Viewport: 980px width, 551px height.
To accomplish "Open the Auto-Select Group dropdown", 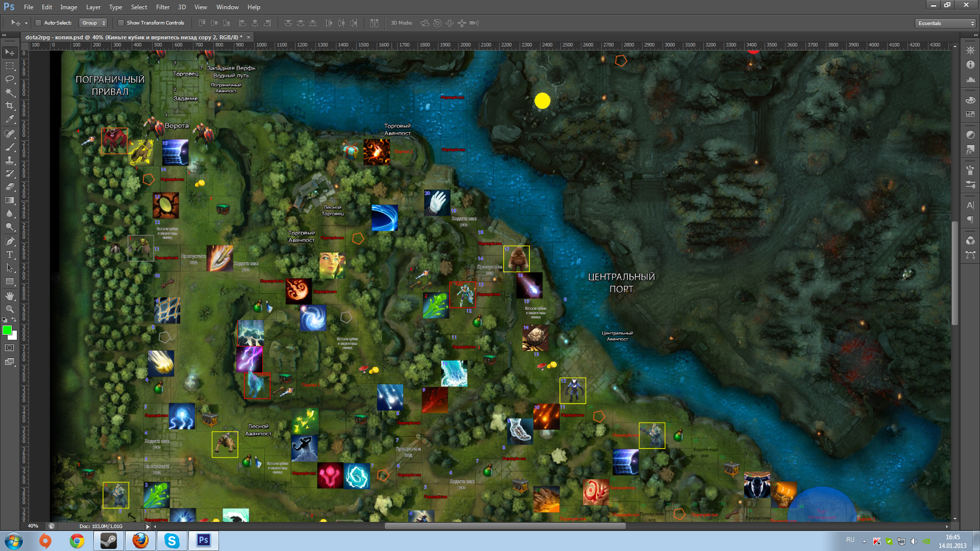I will click(x=93, y=23).
